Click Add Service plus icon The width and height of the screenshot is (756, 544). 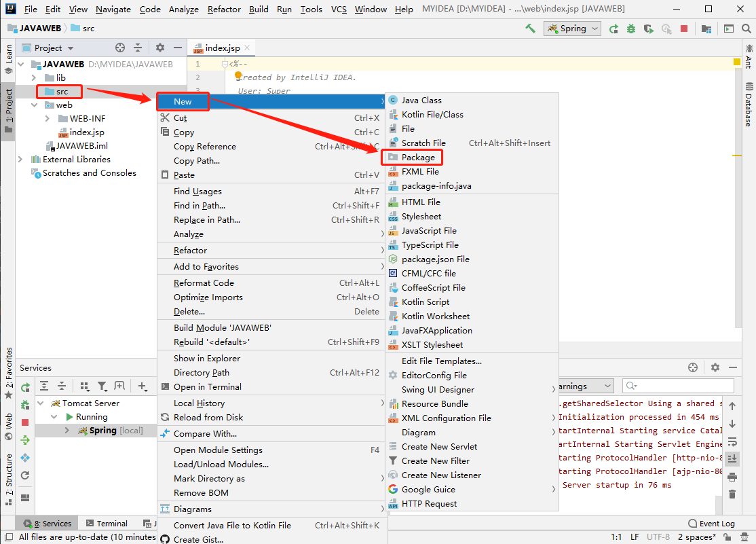click(143, 386)
